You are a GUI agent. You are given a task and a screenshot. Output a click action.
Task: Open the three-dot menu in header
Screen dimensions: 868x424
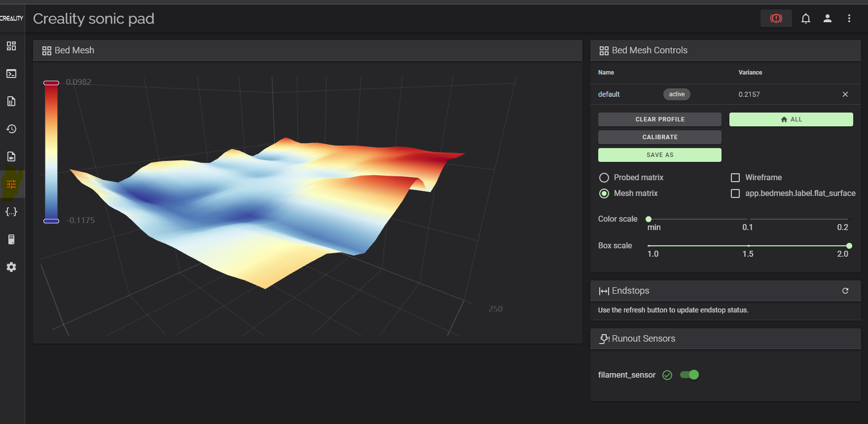(849, 18)
